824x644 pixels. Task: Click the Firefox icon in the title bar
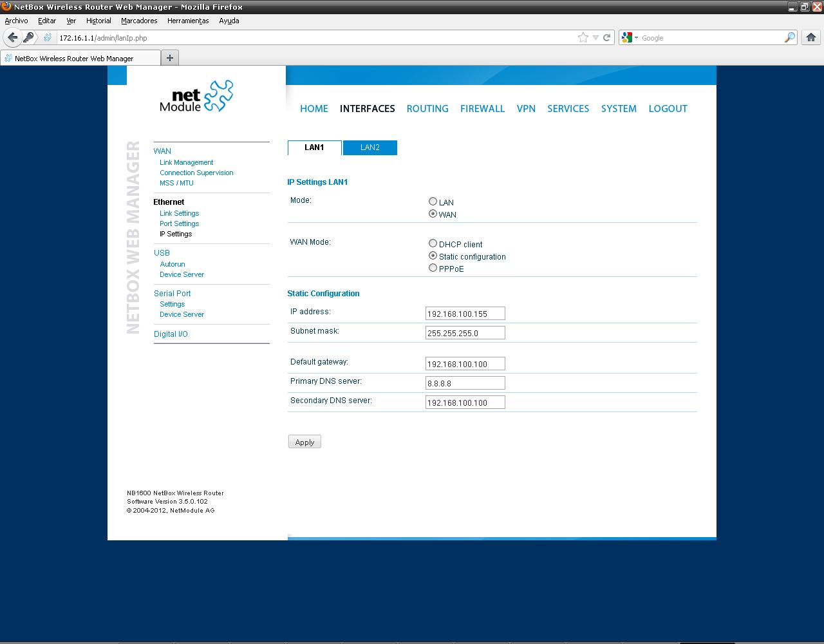pos(6,6)
